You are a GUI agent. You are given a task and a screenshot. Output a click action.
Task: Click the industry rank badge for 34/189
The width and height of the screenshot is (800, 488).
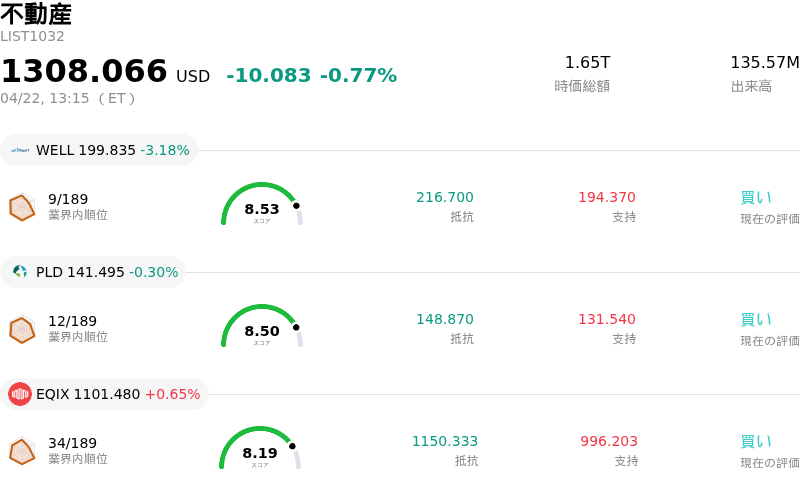[22, 451]
